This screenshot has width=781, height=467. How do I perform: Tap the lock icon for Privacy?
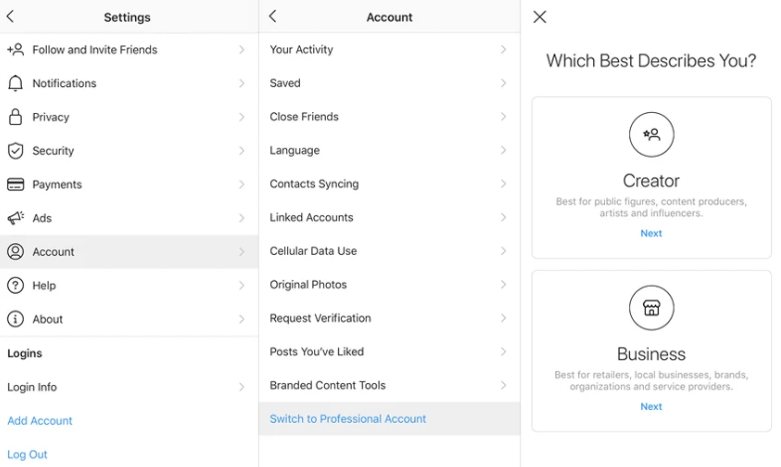click(x=15, y=117)
